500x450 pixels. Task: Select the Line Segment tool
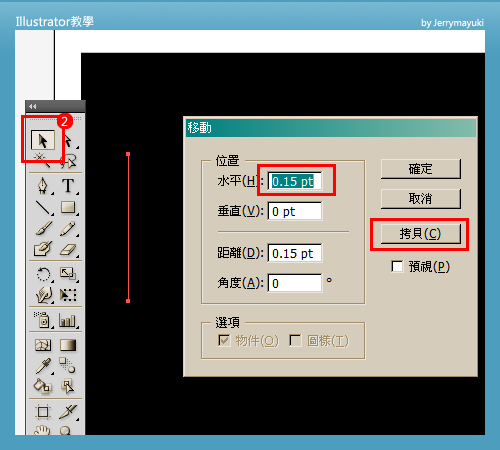point(43,207)
